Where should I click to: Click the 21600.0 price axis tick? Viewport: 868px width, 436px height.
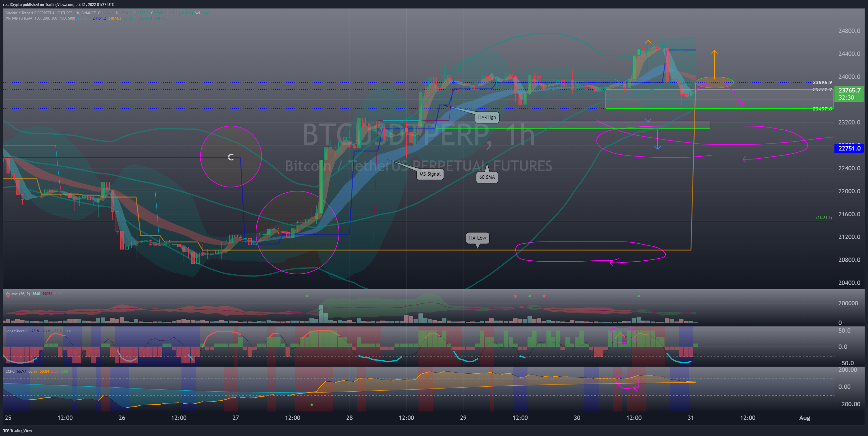coord(849,214)
